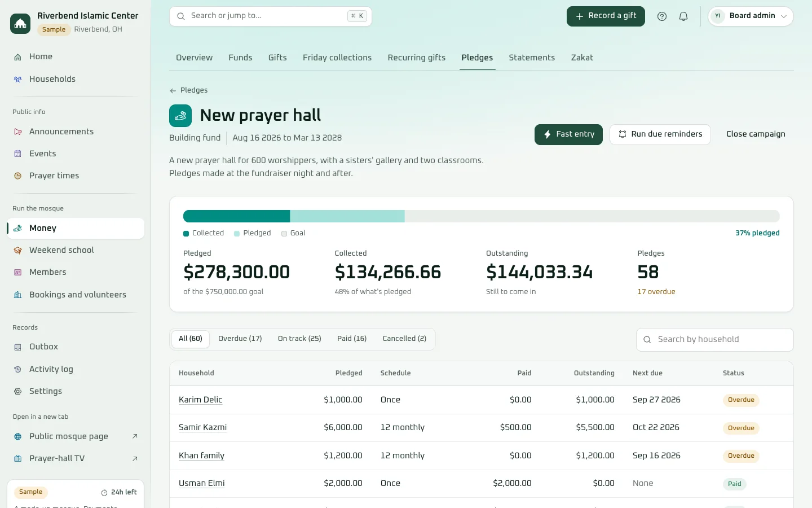Click the pledge progress bar
Image resolution: width=812 pixels, height=508 pixels.
point(482,216)
